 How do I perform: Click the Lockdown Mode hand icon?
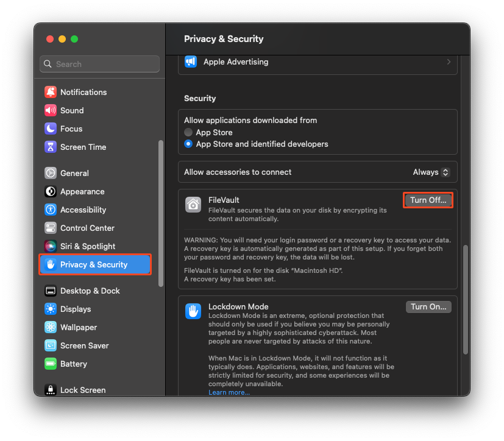coord(193,311)
